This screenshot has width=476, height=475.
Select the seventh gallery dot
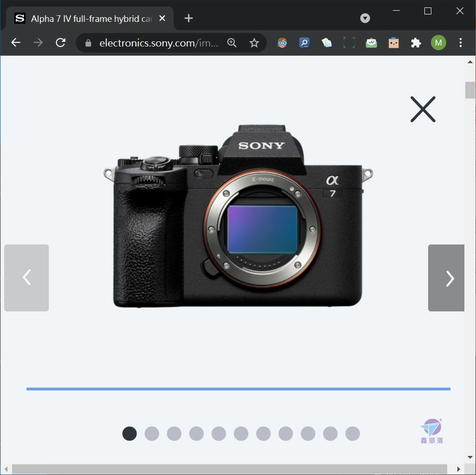(x=264, y=434)
